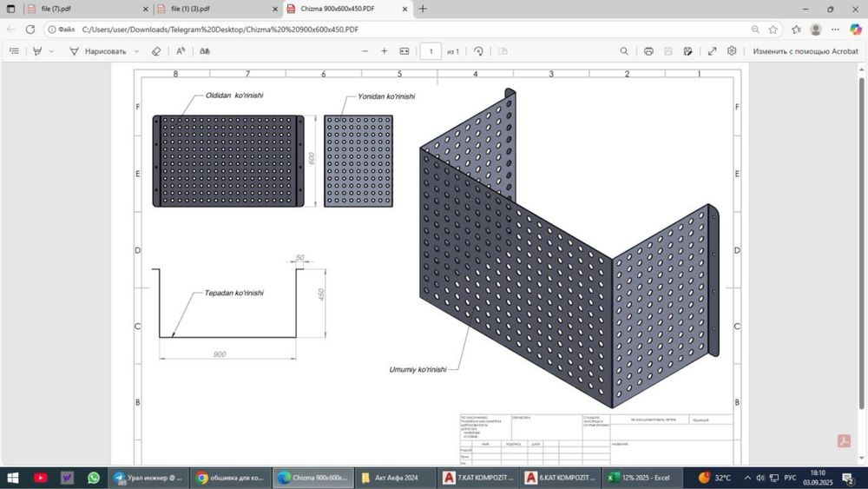868x489 pixels.
Task: Open the volume control icon
Action: pos(760,478)
